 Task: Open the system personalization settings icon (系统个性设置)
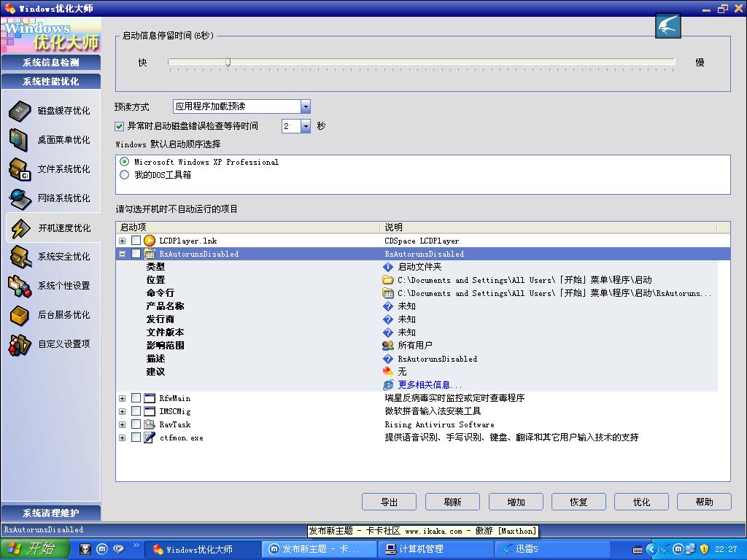coord(20,286)
